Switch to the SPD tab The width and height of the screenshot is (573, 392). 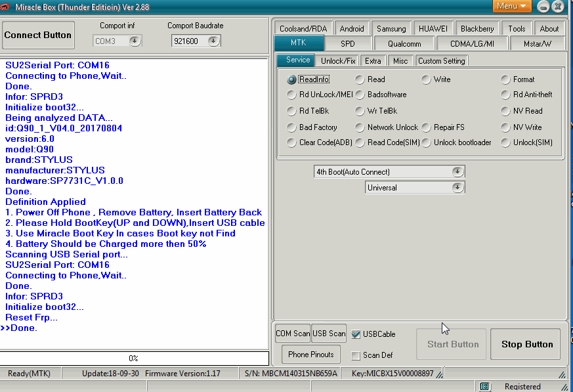347,43
